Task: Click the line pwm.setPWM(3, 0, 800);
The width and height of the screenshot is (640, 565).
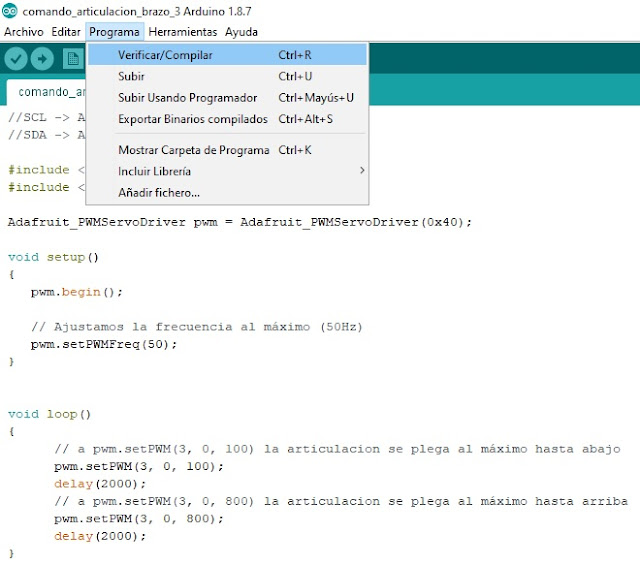Action: pyautogui.click(x=139, y=519)
